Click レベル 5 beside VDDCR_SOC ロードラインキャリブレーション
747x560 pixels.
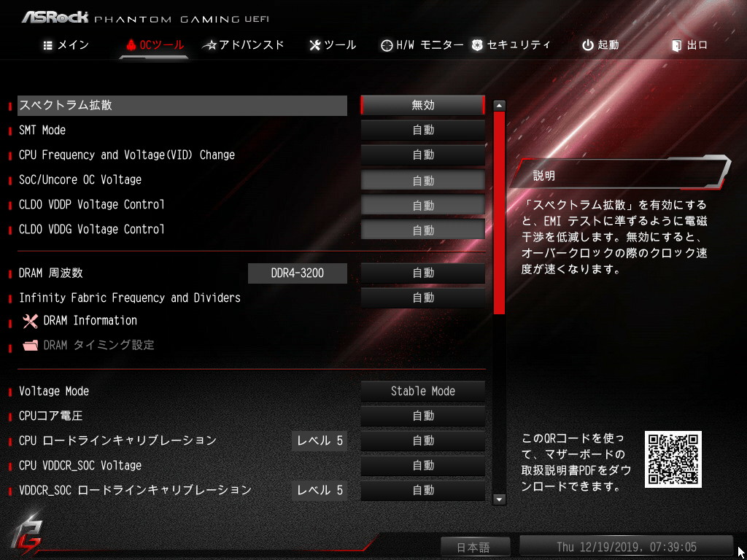(320, 491)
